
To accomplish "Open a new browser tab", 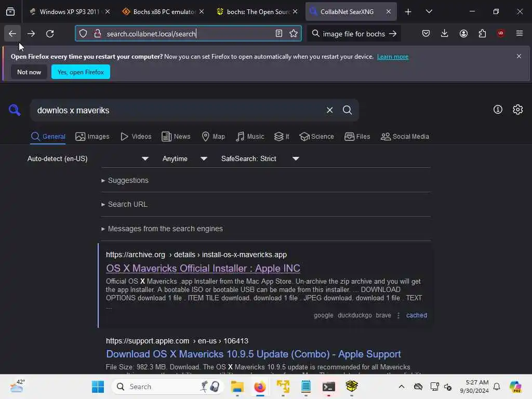I will (408, 12).
